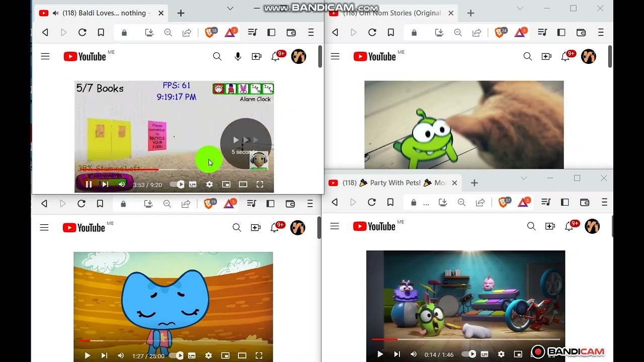Select the Om Nom Stories tab
This screenshot has width=644, height=362.
point(392,13)
